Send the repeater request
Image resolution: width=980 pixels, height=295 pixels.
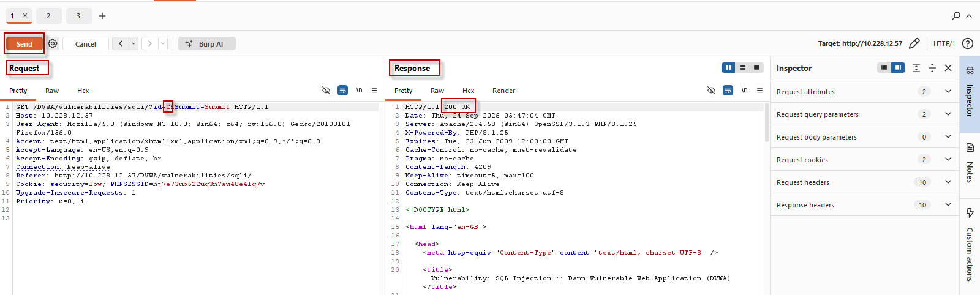tap(24, 43)
